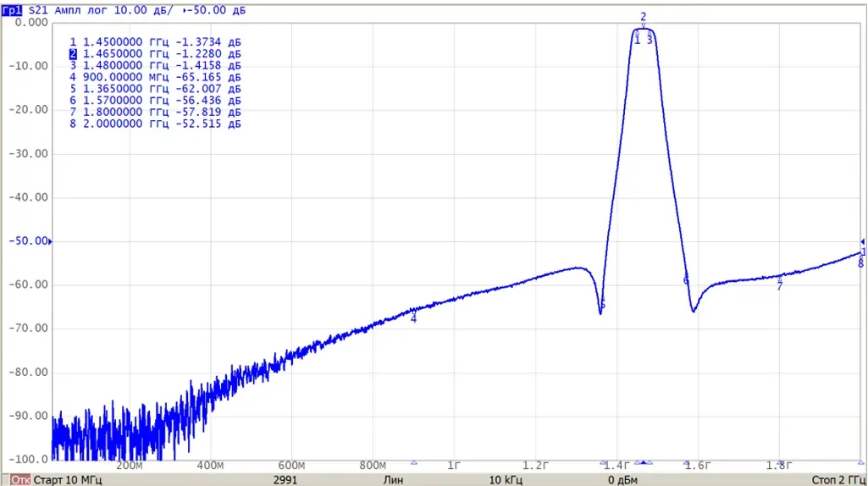The height and width of the screenshot is (486, 868).
Task: Click marker 8 at trace end
Action: click(861, 262)
